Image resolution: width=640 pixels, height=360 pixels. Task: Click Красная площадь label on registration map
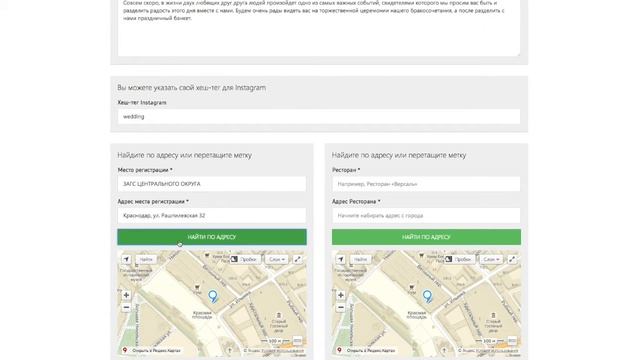(202, 315)
